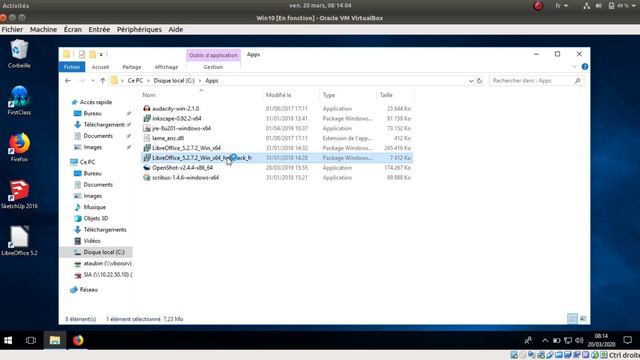Open the VirtualBox Aide menu

point(176,29)
